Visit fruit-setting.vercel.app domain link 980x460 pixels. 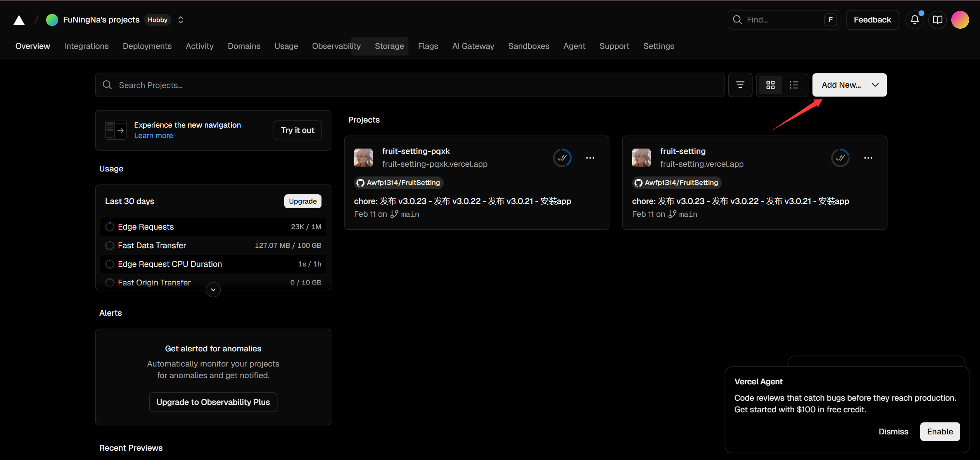tap(702, 164)
